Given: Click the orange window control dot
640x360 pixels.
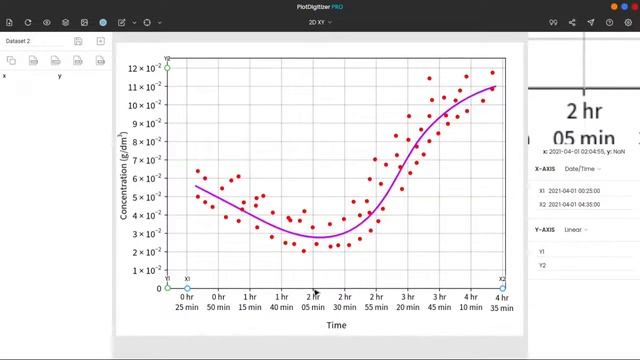Looking at the screenshot, I should (x=614, y=7).
